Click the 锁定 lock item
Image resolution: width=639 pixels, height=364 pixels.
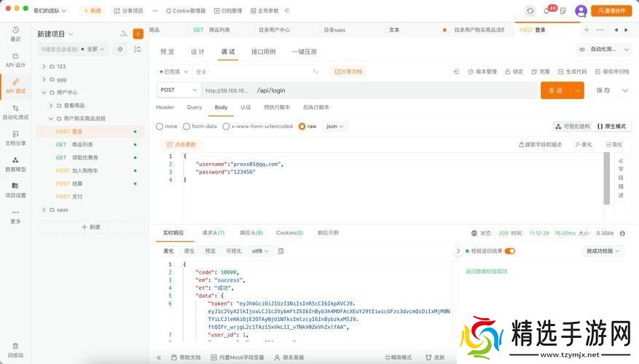pos(514,71)
